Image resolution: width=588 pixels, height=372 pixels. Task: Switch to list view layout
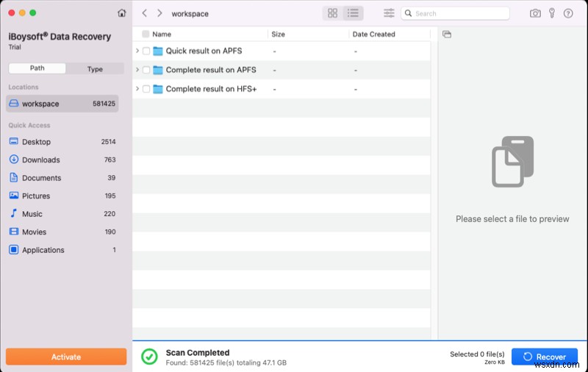point(353,13)
